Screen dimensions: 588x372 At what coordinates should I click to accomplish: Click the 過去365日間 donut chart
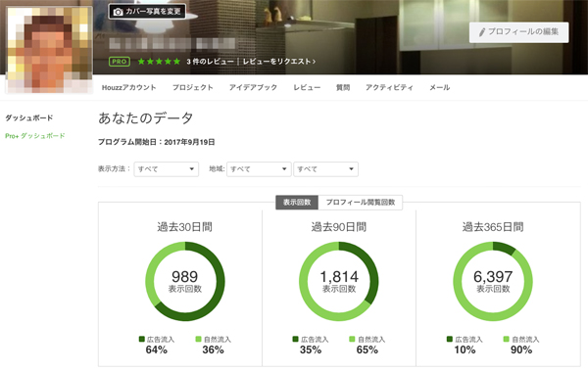[x=493, y=281]
